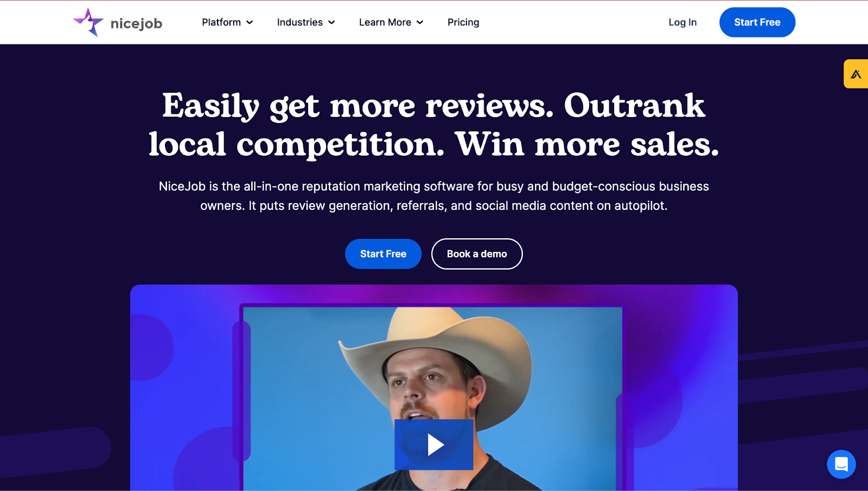Go to the Pricing page
The image size is (868, 491).
point(463,22)
